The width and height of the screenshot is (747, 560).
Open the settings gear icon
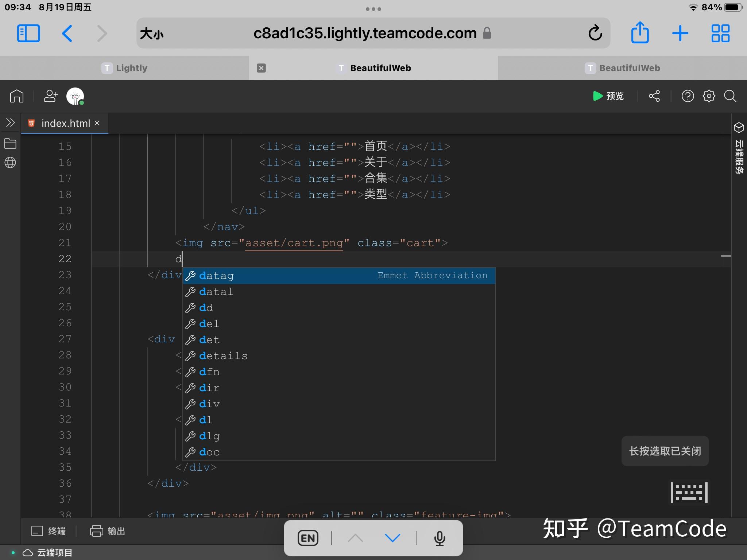[709, 96]
